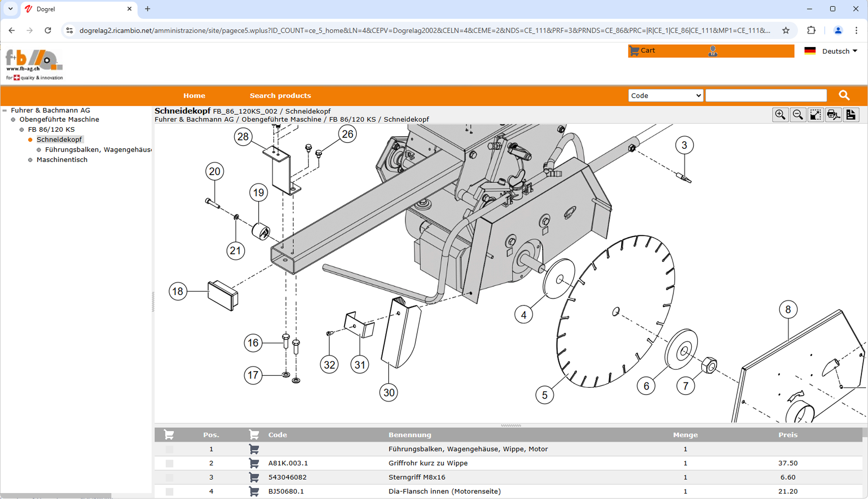Open the browser extensions puzzle icon
The height and width of the screenshot is (500, 868).
(811, 30)
